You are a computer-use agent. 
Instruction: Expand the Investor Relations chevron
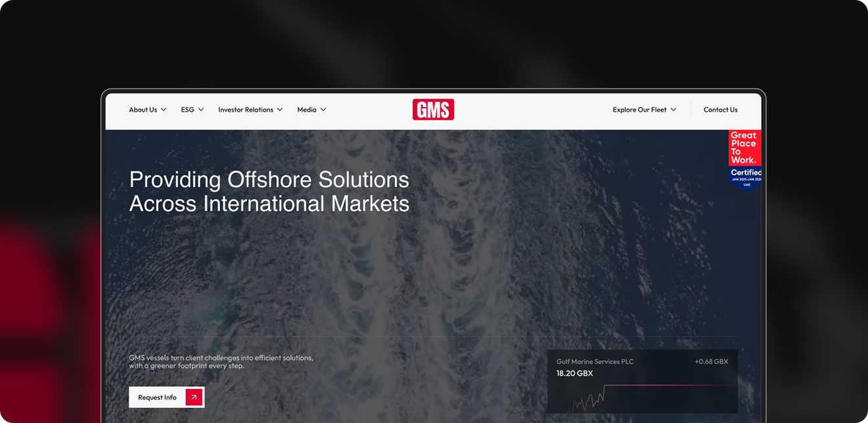tap(280, 110)
